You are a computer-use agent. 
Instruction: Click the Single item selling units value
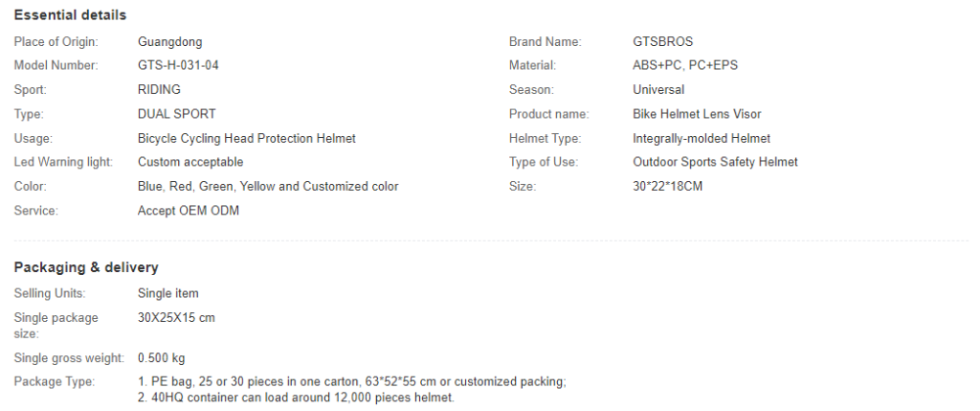168,293
